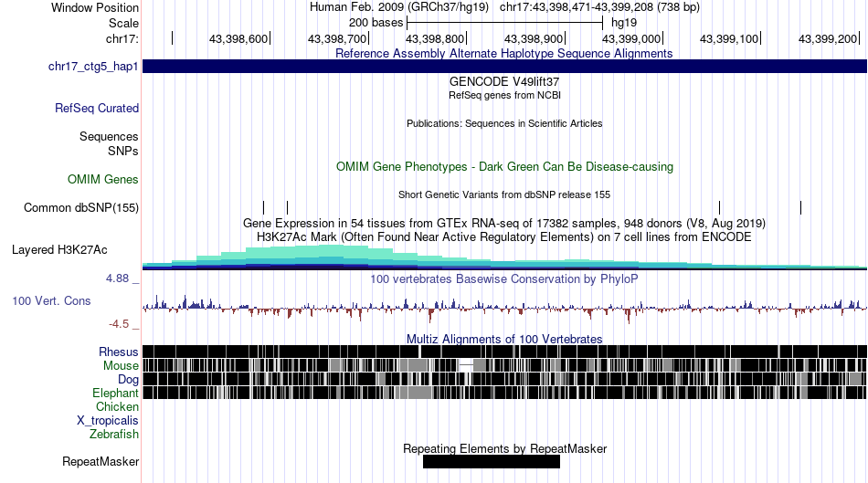Image resolution: width=868 pixels, height=483 pixels.
Task: Open the 100 Vert. Cons track label
Action: 51,300
